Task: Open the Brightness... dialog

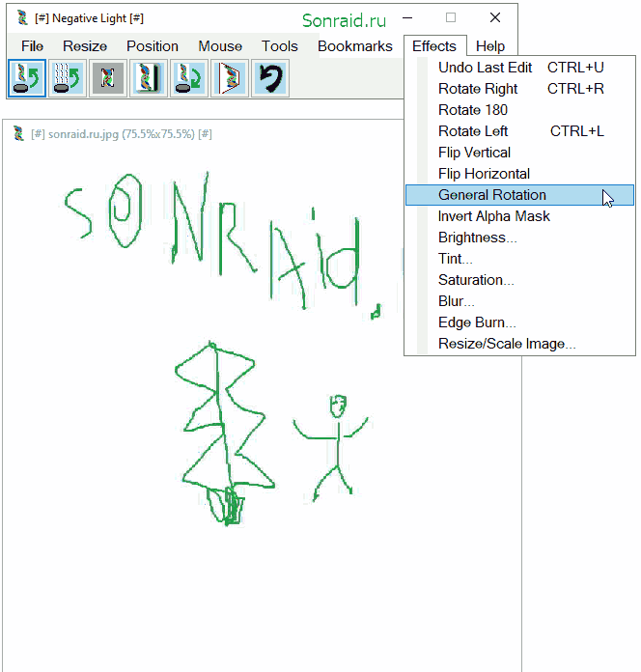Action: click(519, 238)
